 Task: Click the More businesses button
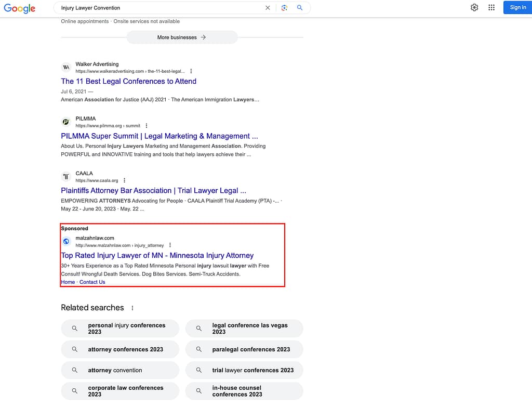(x=182, y=37)
